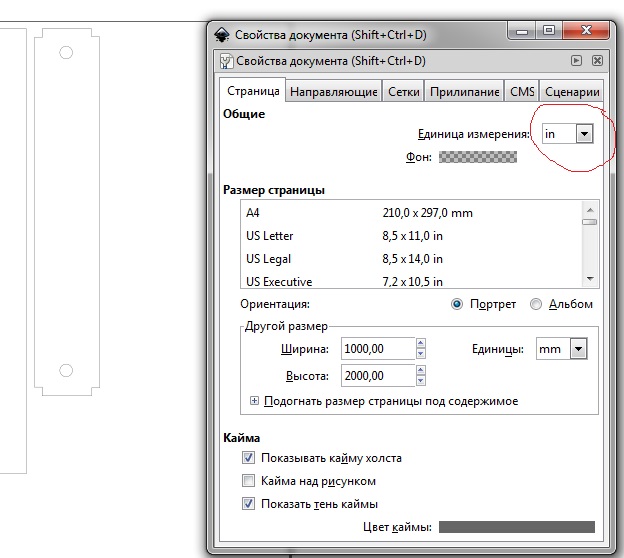Image resolution: width=624 pixels, height=558 pixels.
Task: Click the top circle hole in the drawing
Action: click(x=66, y=53)
